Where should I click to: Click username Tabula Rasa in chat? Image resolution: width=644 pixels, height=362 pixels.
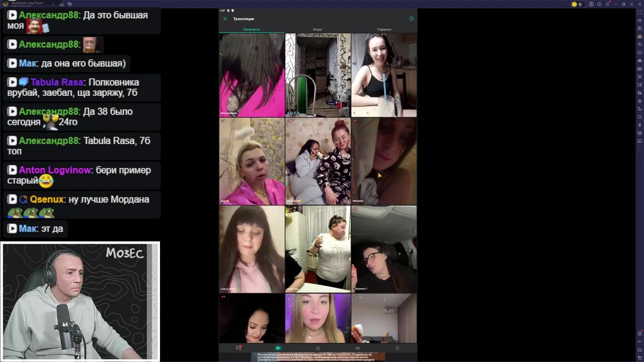[x=57, y=82]
